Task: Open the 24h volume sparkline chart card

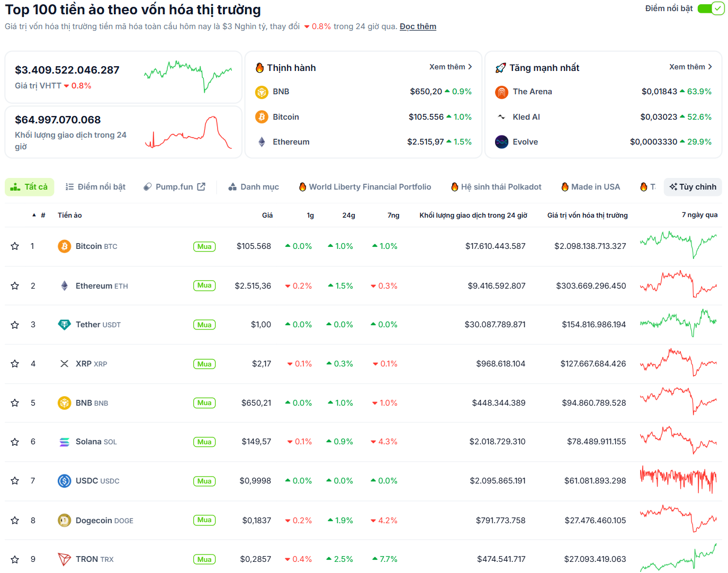Action: [123, 132]
